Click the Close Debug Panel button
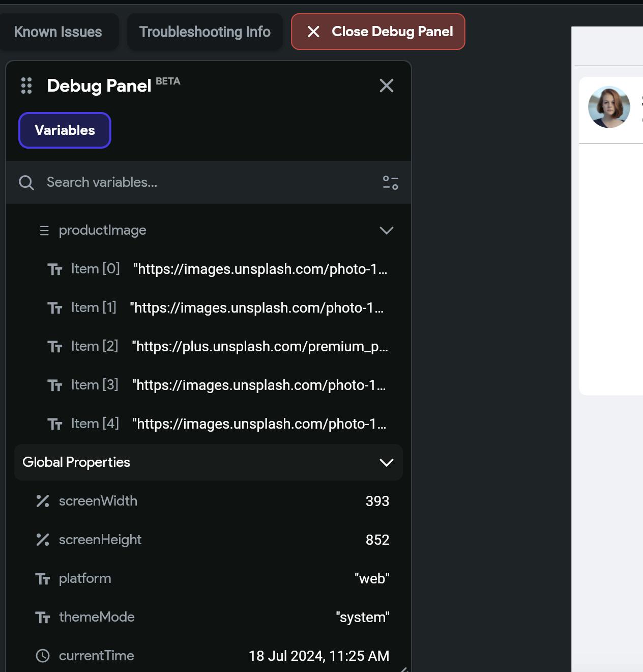Image resolution: width=643 pixels, height=672 pixels. click(378, 32)
